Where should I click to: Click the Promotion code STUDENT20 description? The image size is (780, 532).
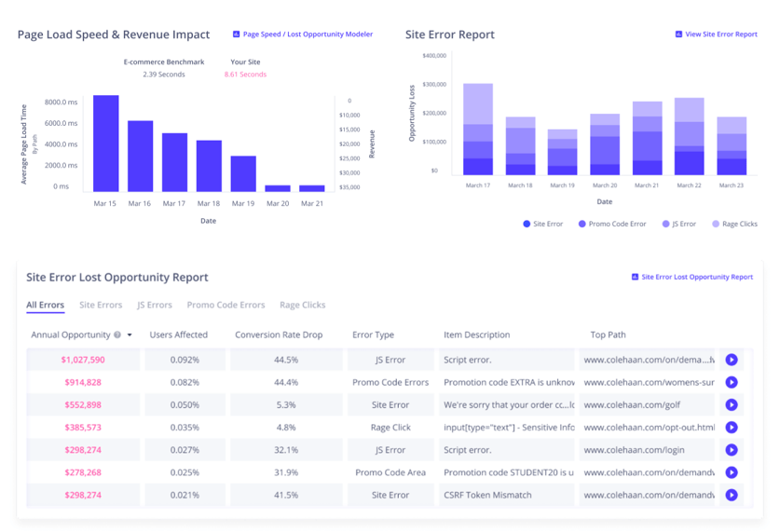509,472
